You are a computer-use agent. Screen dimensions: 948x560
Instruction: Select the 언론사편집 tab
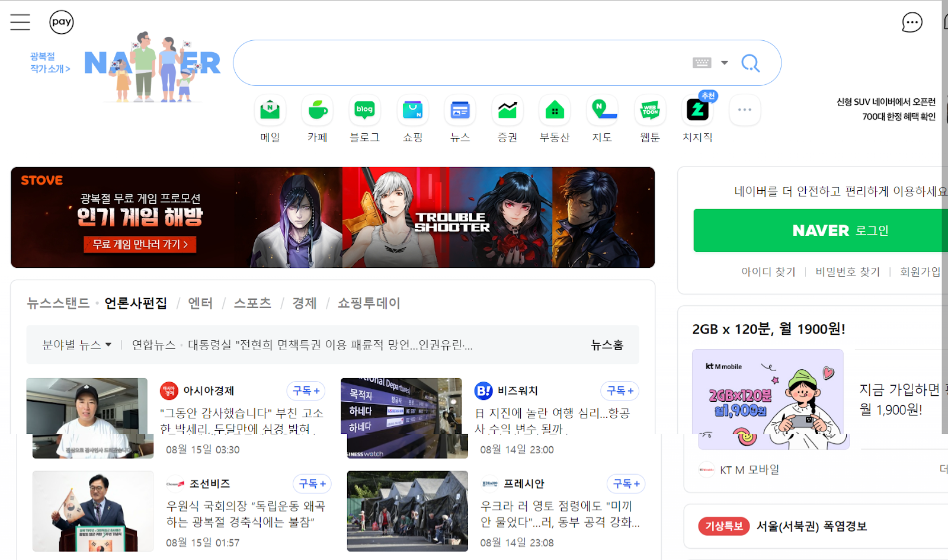coord(136,303)
